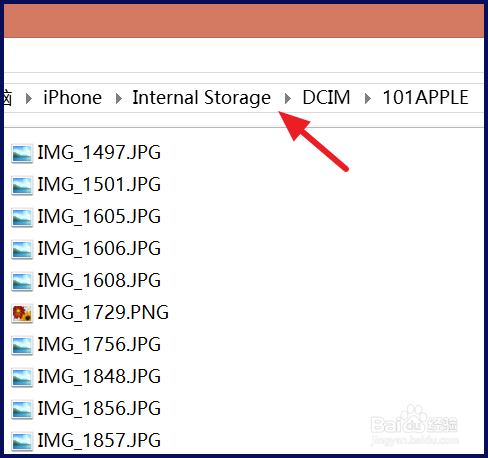Go to iPhone in address bar

coord(72,98)
